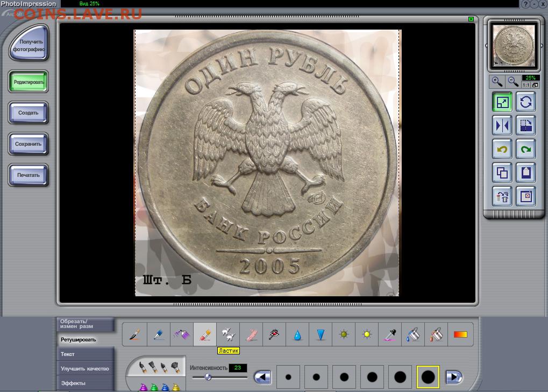This screenshot has height=392, width=548.
Task: Set view to 1:1 actual size
Action: coord(526,85)
